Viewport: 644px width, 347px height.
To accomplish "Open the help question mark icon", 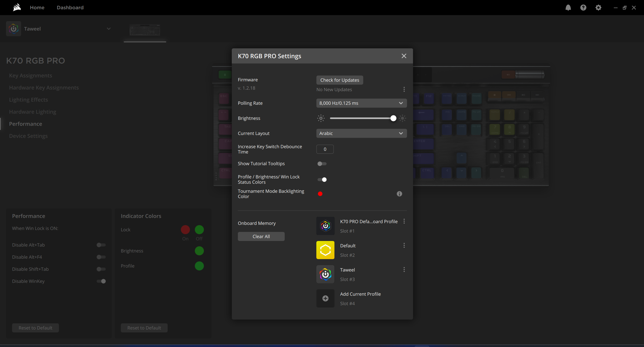I will (x=583, y=8).
